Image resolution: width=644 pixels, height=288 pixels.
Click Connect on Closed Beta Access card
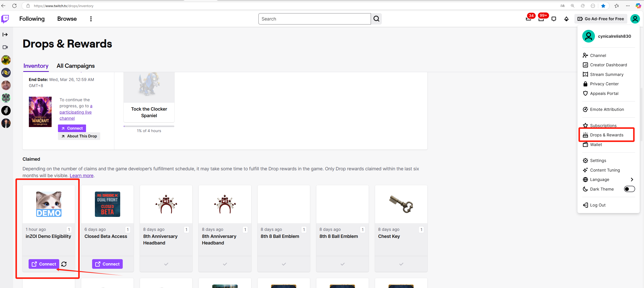tap(107, 264)
